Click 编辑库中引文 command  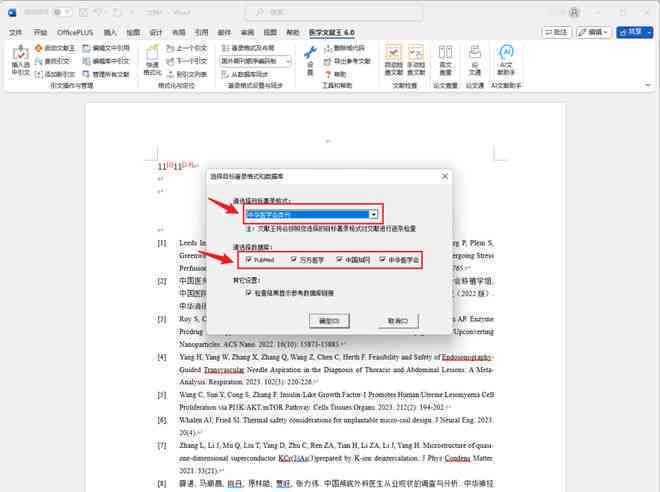point(106,61)
